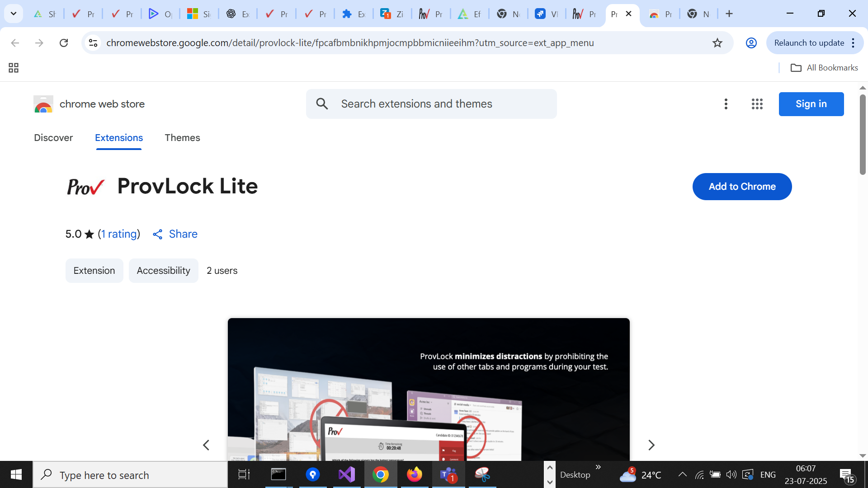
Task: Open the weather widget showing 24°C
Action: 640,474
